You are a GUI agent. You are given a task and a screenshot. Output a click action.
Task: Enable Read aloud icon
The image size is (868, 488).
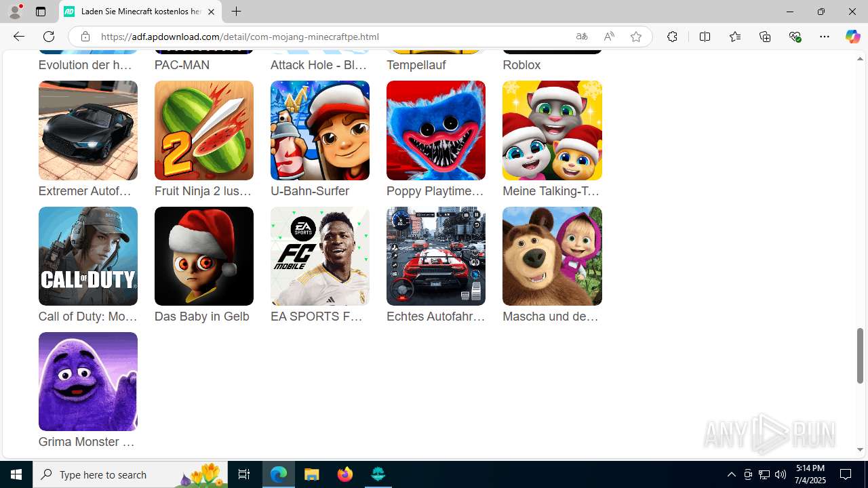[x=609, y=37]
